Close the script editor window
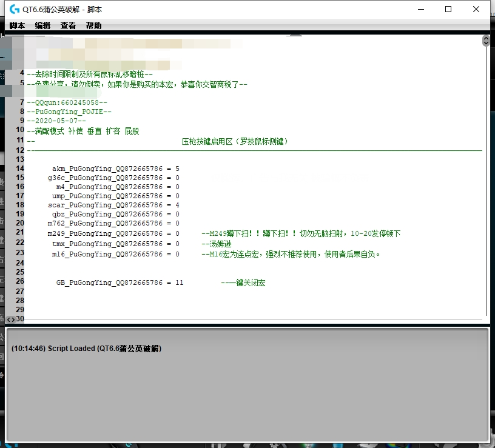The image size is (495, 448). click(476, 10)
